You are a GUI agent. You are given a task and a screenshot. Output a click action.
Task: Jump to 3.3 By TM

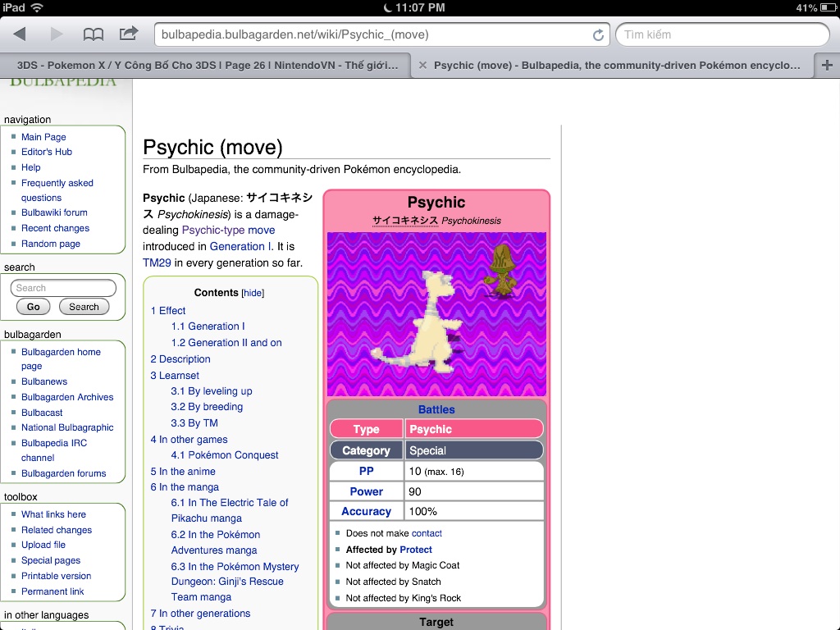coord(194,423)
